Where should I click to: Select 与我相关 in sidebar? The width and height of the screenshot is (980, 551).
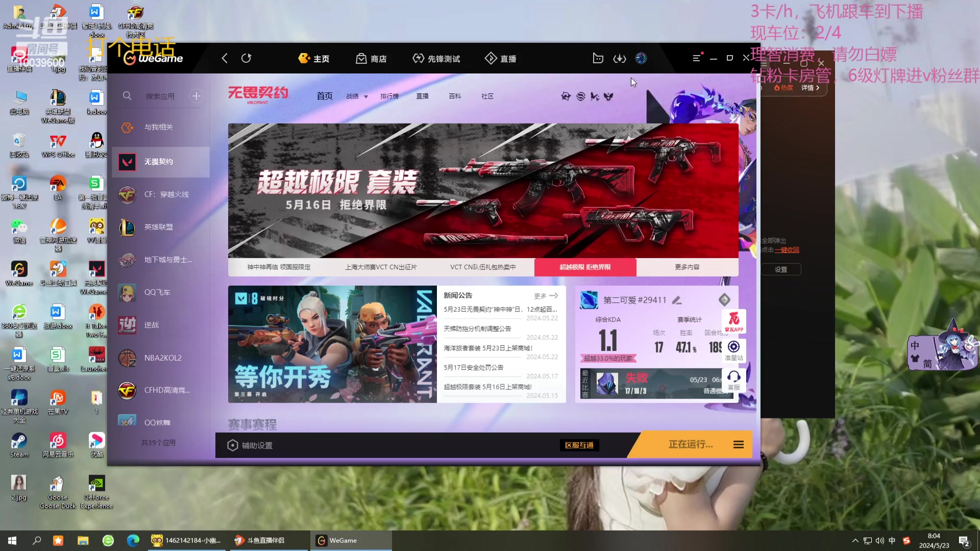coord(161,127)
